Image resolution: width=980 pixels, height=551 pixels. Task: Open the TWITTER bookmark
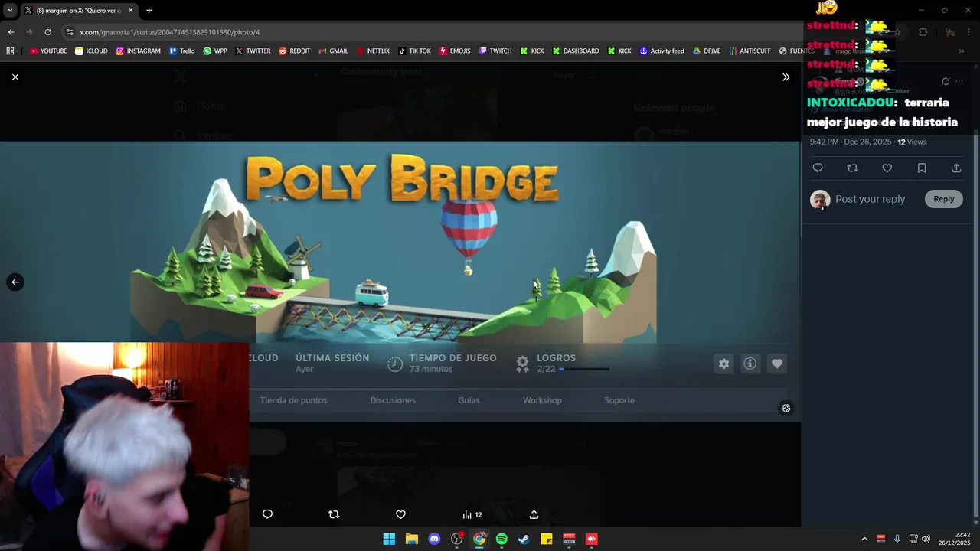point(253,51)
